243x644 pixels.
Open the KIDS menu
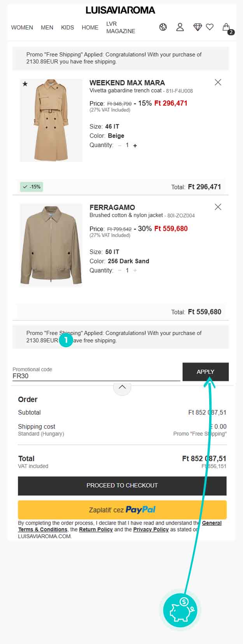[67, 28]
